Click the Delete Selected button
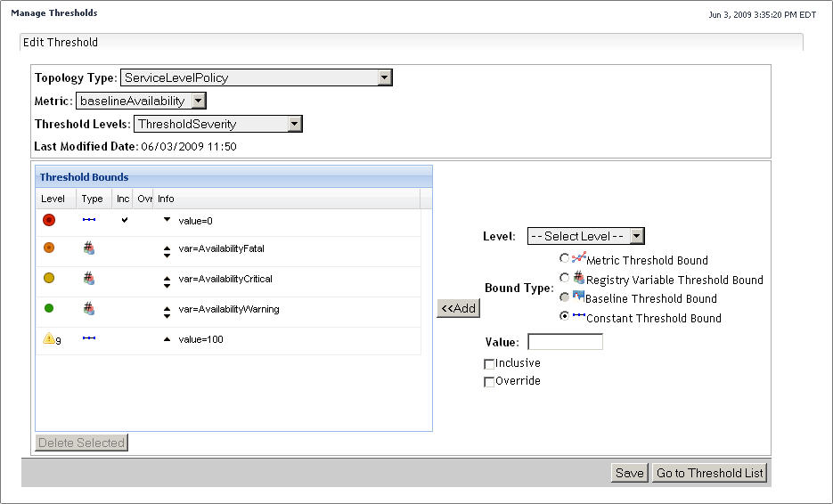This screenshot has height=504, width=833. point(81,443)
